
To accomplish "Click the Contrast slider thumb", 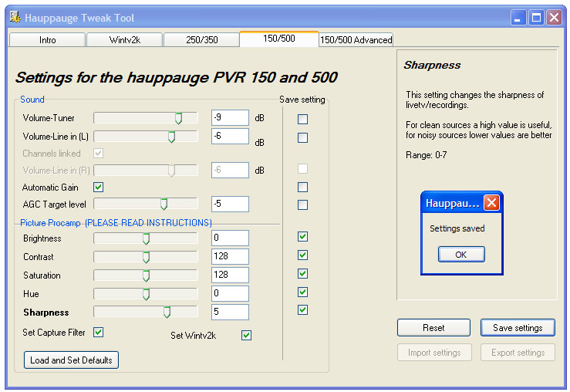I will 146,257.
